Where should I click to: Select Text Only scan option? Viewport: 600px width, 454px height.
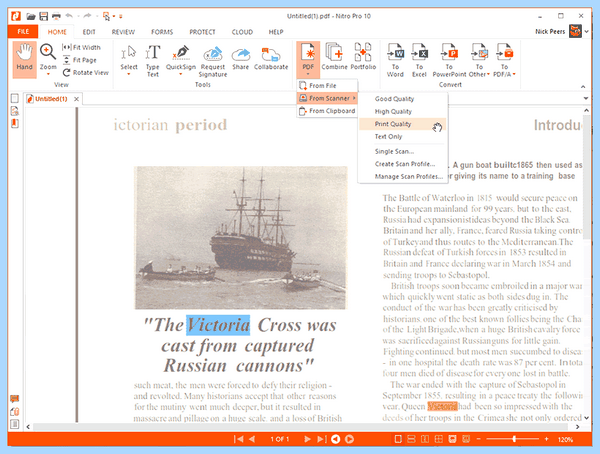[402, 137]
